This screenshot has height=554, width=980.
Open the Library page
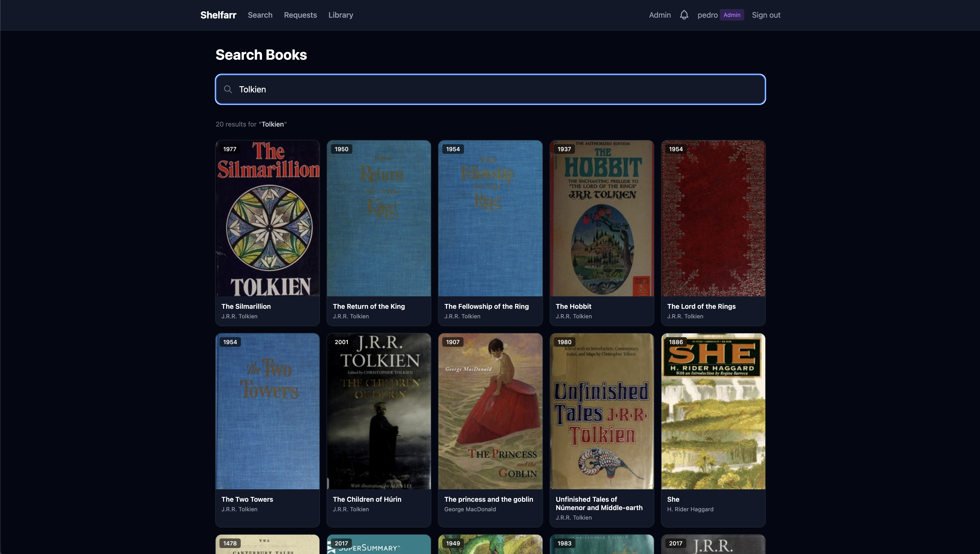coord(340,15)
